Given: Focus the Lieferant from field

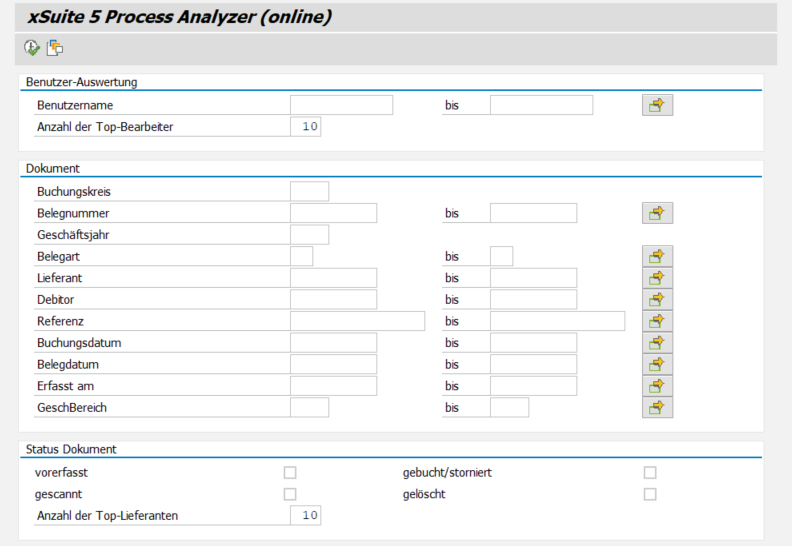Looking at the screenshot, I should pos(333,278).
